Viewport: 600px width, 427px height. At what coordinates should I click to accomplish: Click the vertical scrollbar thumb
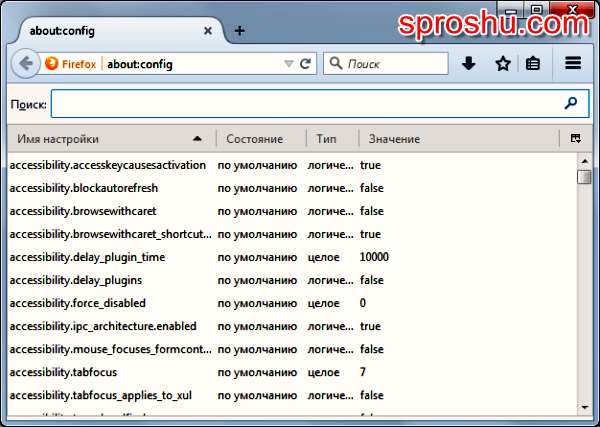584,177
